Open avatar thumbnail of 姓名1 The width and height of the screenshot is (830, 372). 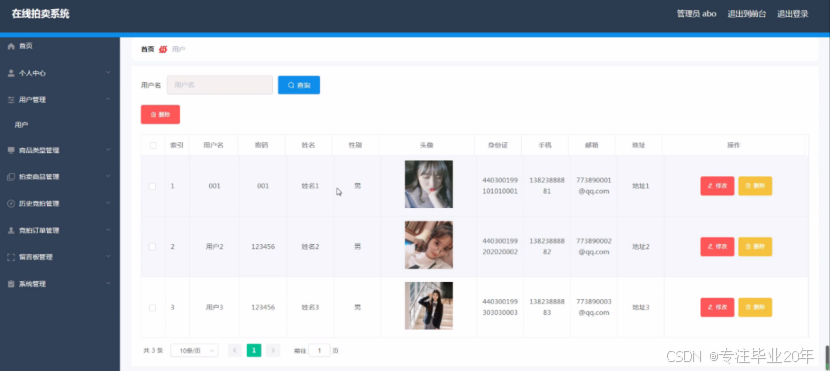tap(429, 184)
